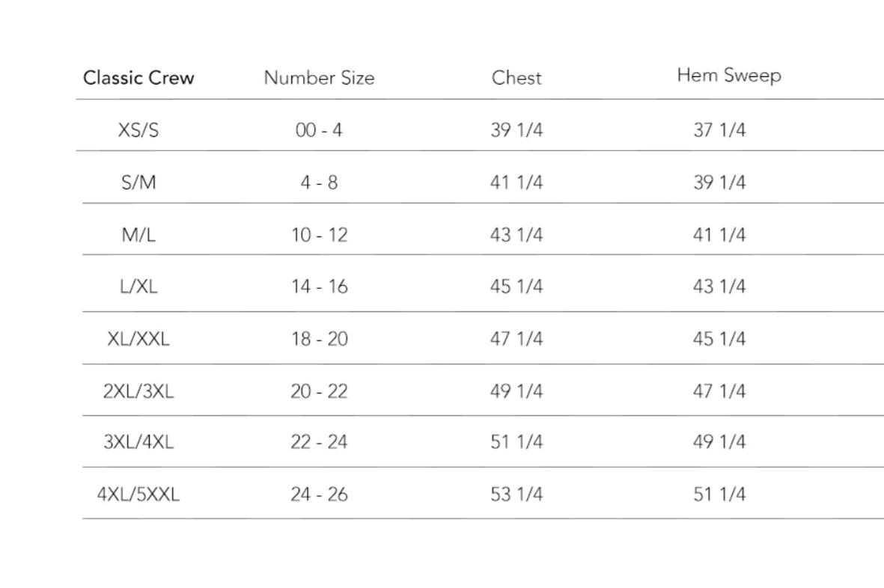This screenshot has width=884, height=588.
Task: Select the 45 1/4 hem sweep for XL/XXL
Action: tap(719, 338)
